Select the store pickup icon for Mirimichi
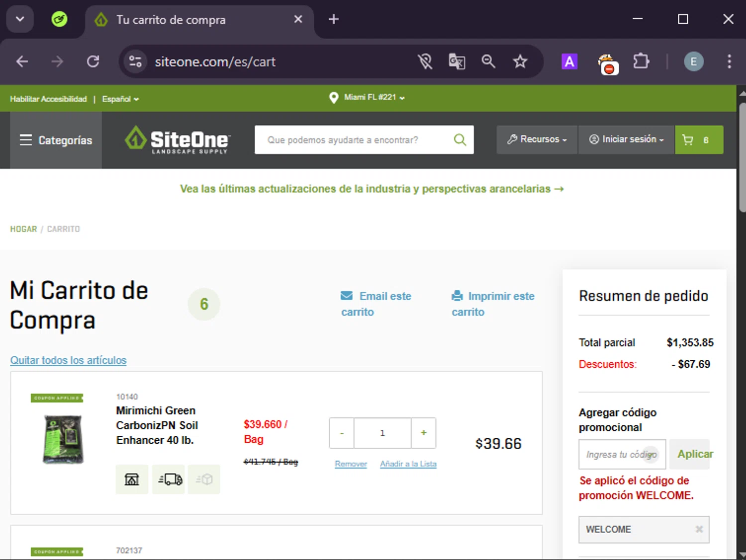Viewport: 746px width, 560px height. (x=132, y=479)
